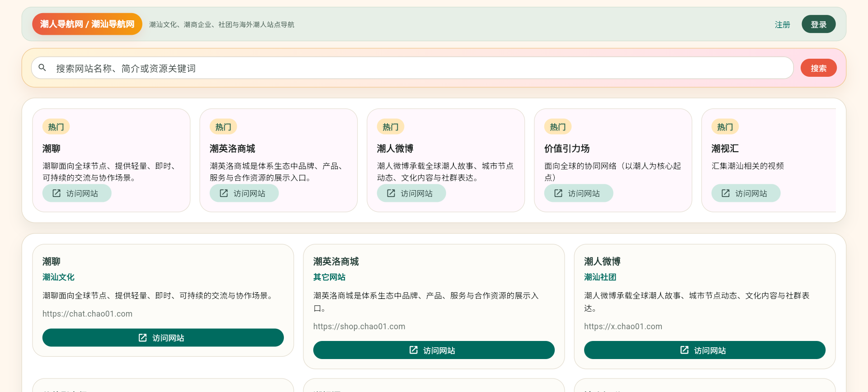Click the search magnifier icon
Viewport: 868px width, 392px height.
coord(42,68)
